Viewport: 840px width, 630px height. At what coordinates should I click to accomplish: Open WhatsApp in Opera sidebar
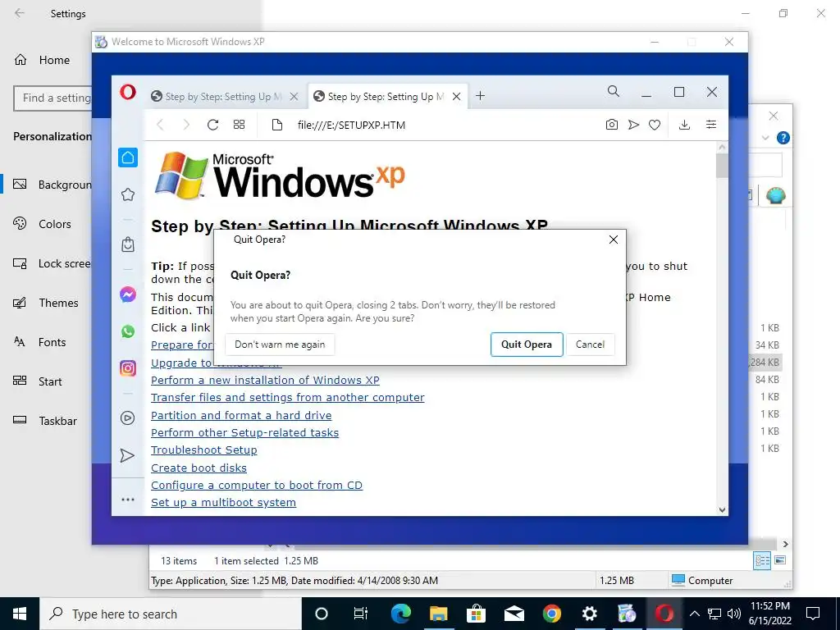pos(127,331)
